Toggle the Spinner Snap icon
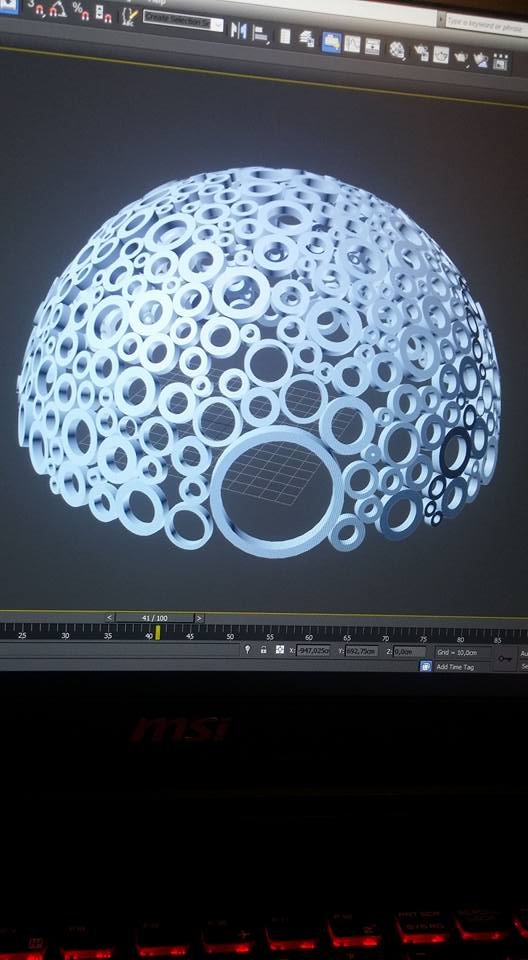The height and width of the screenshot is (960, 528). [103, 13]
